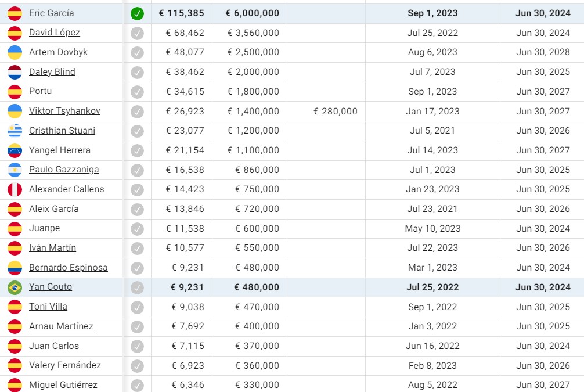Click the Peru flag beside Alexander Callens

pyautogui.click(x=15, y=189)
